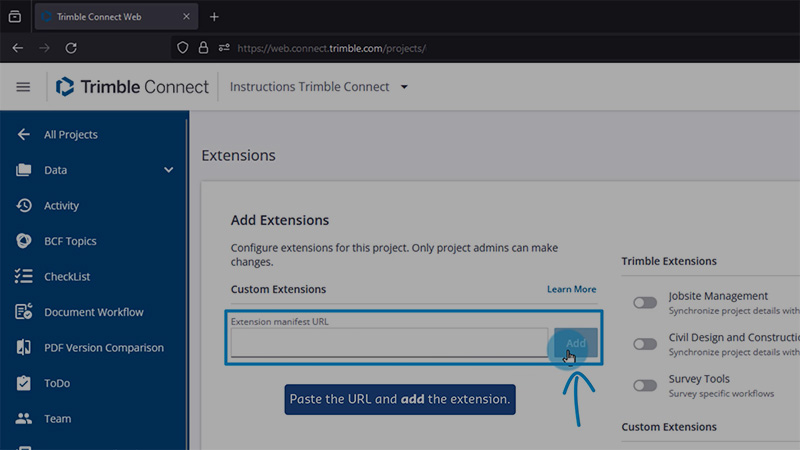Viewport: 800px width, 450px height.
Task: Click the All Projects back arrow icon
Action: tap(23, 134)
